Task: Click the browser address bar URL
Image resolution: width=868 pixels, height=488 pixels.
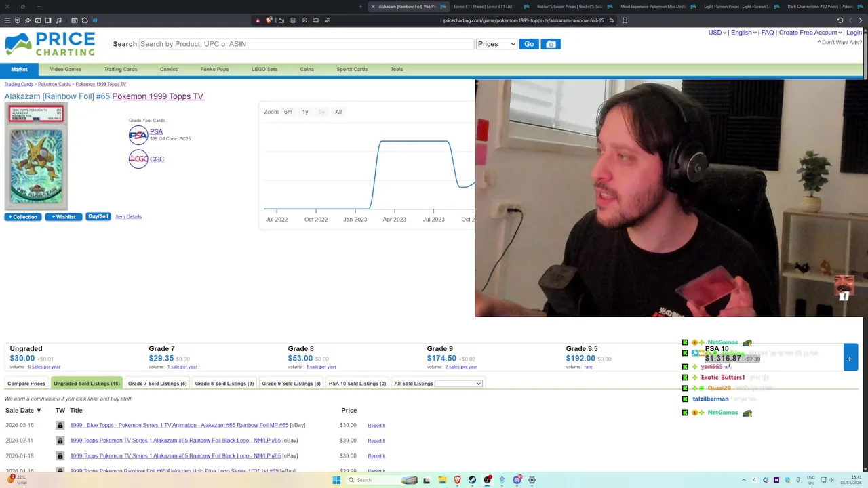Action: tap(524, 20)
